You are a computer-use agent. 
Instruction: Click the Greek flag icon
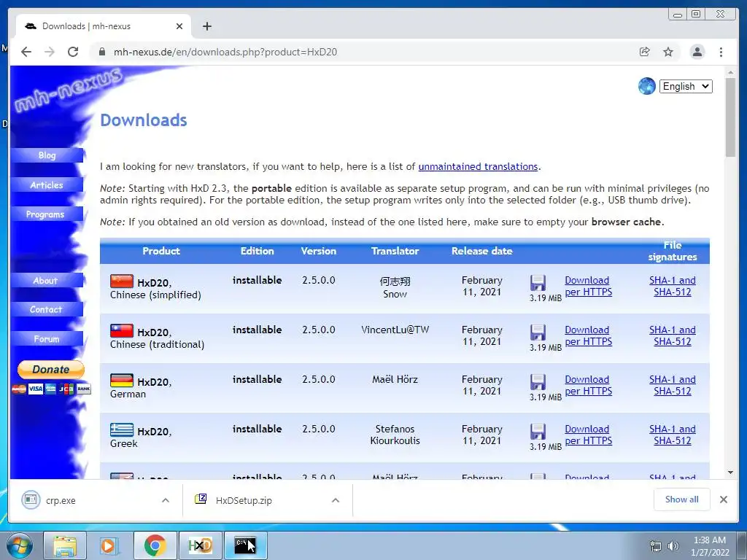(122, 429)
